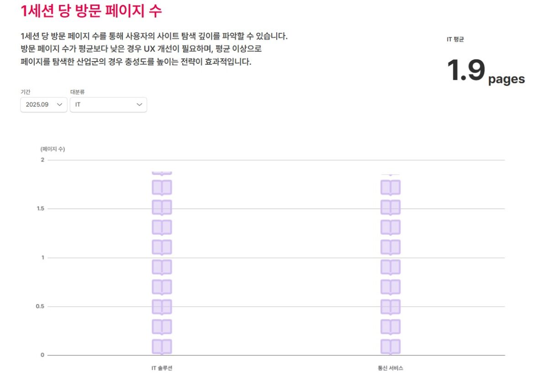Click the bottom book icon in 통신 서비스 column
This screenshot has height=392, width=548.
coord(390,347)
